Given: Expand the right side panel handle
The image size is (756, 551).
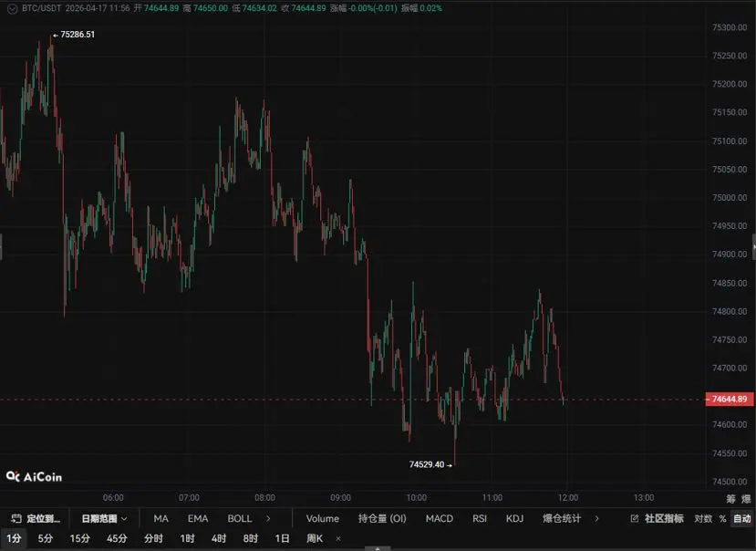Looking at the screenshot, I should 754,246.
